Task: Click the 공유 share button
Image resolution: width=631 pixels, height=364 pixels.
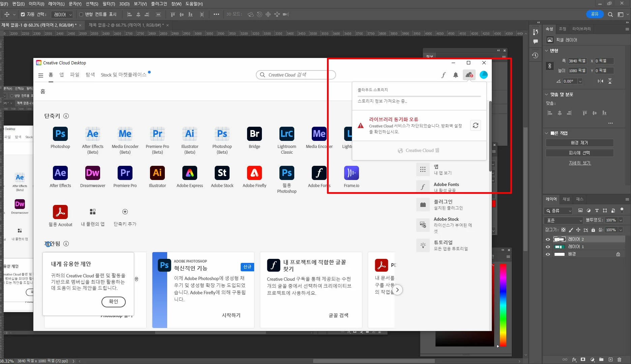Action: [x=595, y=14]
